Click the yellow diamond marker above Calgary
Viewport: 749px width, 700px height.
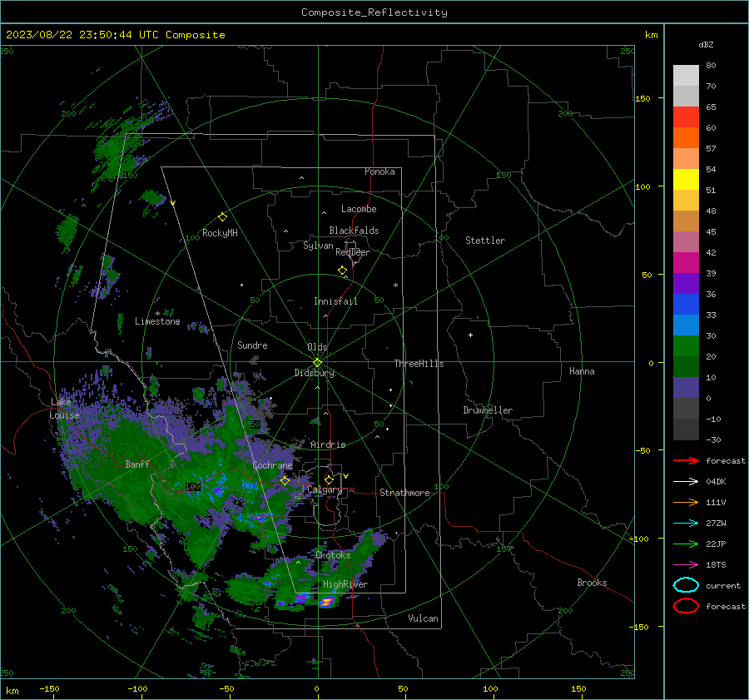tap(329, 479)
